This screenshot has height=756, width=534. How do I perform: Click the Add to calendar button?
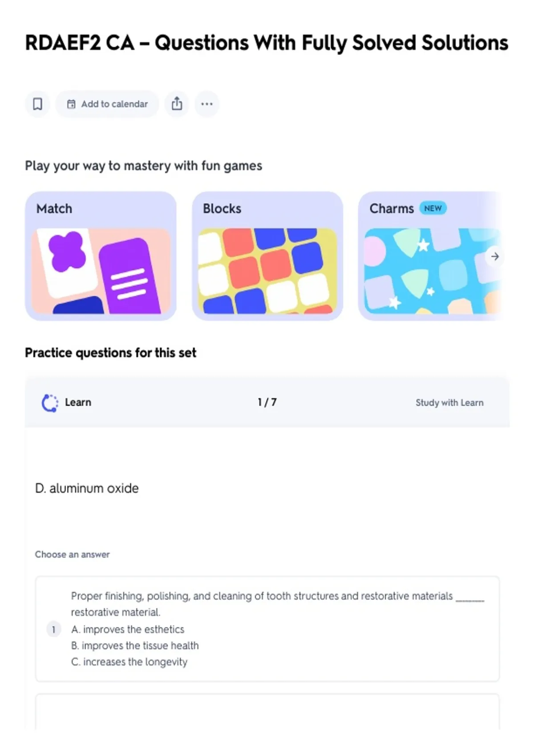point(107,104)
